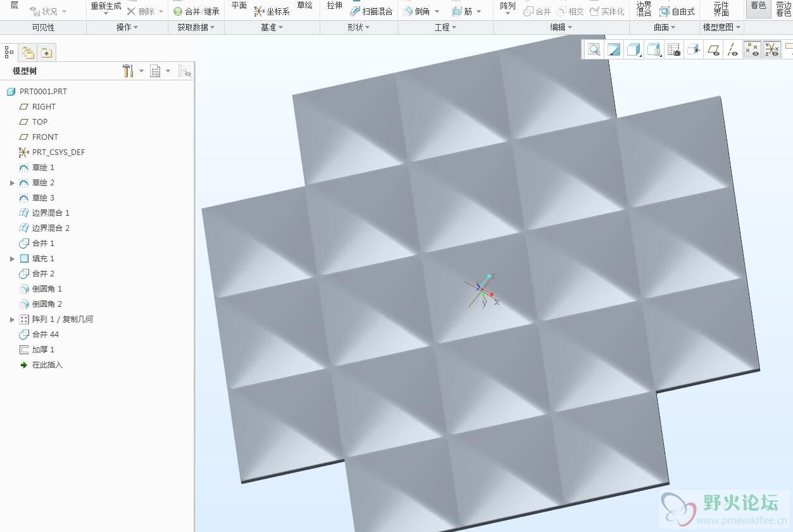Select 加厚 1 thicken feature
The height and width of the screenshot is (532, 793).
(x=37, y=350)
